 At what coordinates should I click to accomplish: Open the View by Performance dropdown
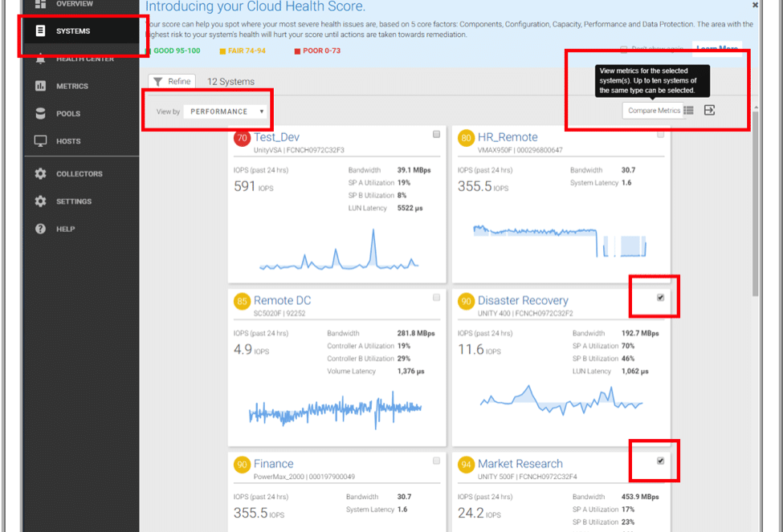225,112
